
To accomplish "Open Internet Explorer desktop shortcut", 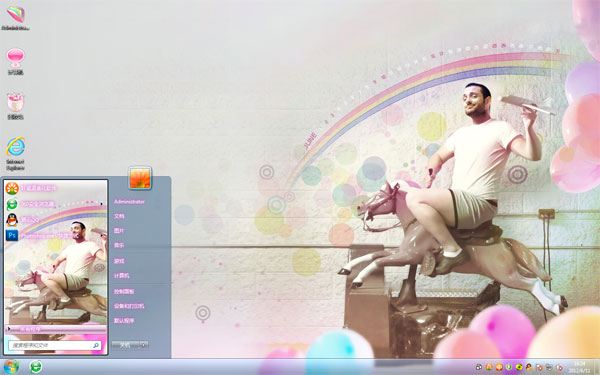I will click(x=15, y=154).
